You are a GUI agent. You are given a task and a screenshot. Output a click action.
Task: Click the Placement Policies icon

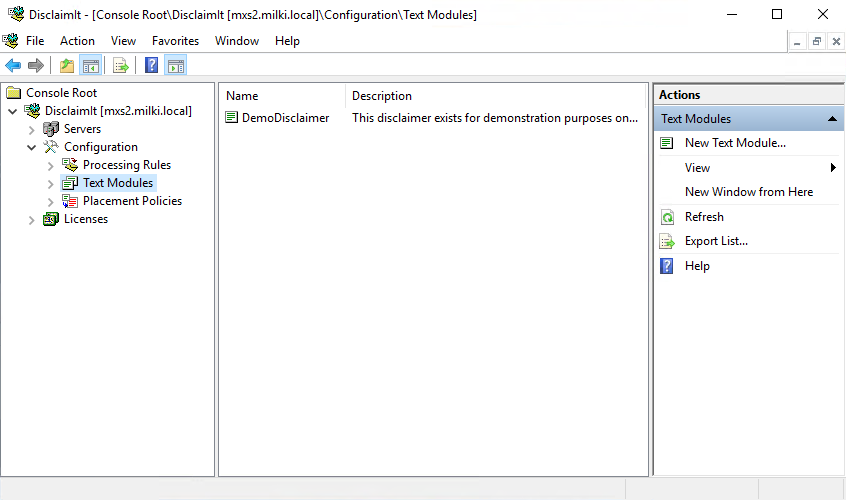(70, 201)
